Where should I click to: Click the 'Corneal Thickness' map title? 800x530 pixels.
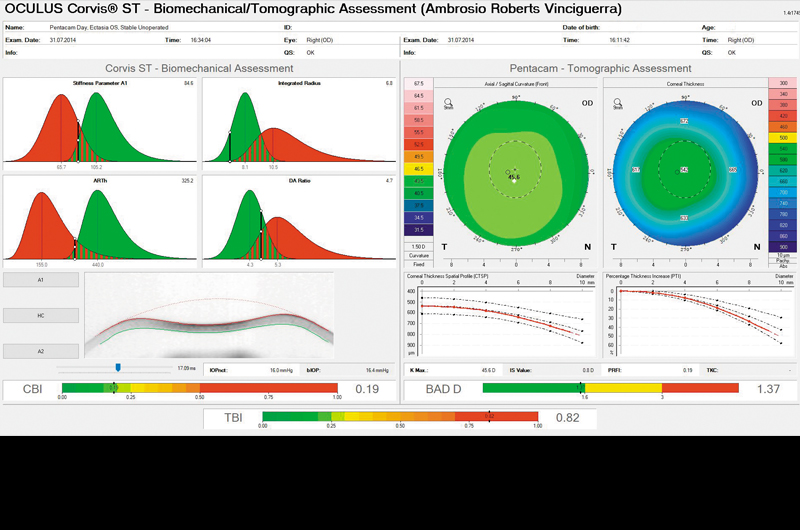coord(685,84)
